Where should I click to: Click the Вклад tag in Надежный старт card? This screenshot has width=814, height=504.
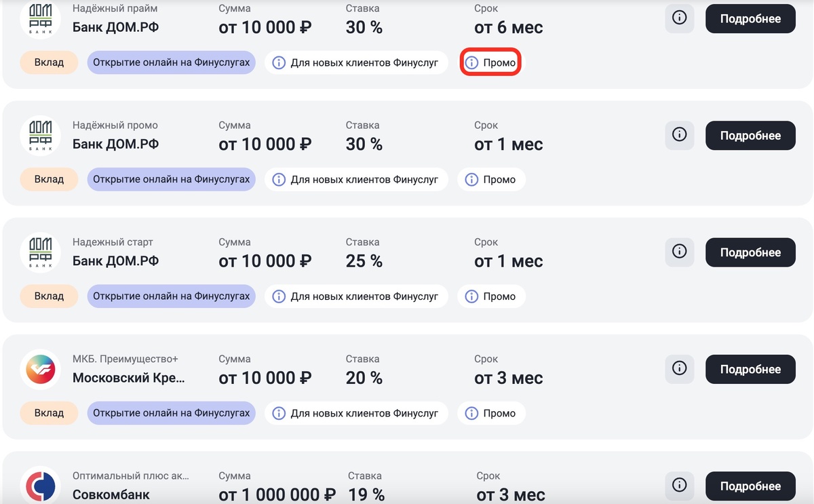click(x=49, y=296)
